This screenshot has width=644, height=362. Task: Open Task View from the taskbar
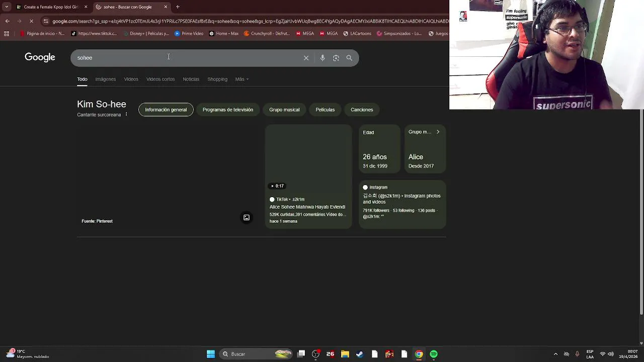[301, 354]
